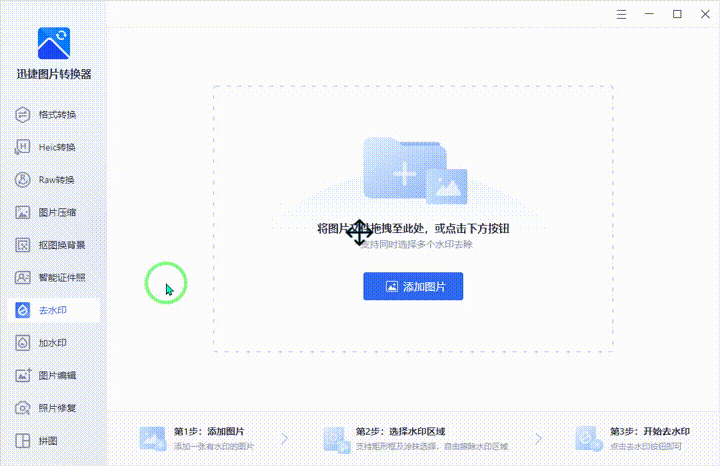The height and width of the screenshot is (466, 720).
Task: Click the 第2步 选择水印区域 step icon
Action: tap(337, 439)
